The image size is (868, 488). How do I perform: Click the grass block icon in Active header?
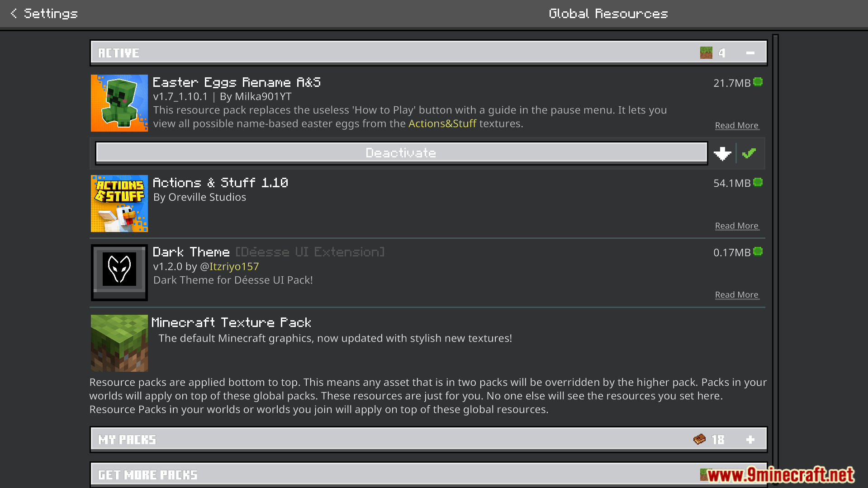tap(706, 53)
